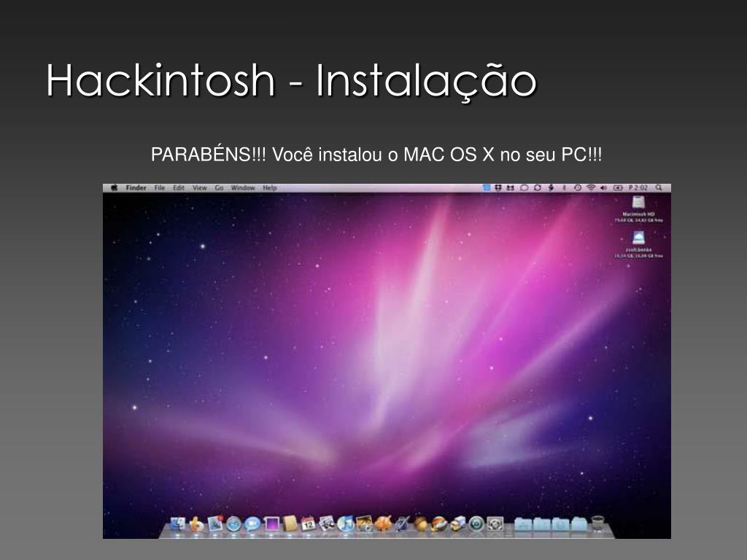Open the Finder menu
This screenshot has width=747, height=560.
click(136, 187)
